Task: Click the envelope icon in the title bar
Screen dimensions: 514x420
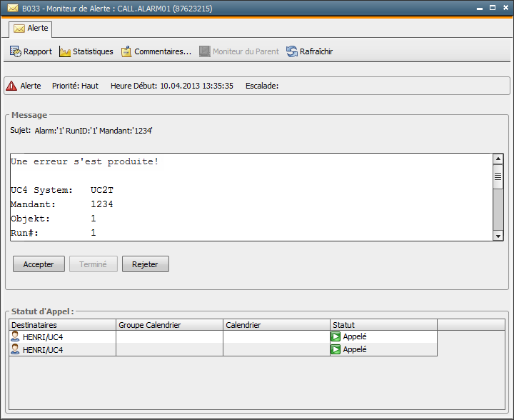Action: pos(12,9)
